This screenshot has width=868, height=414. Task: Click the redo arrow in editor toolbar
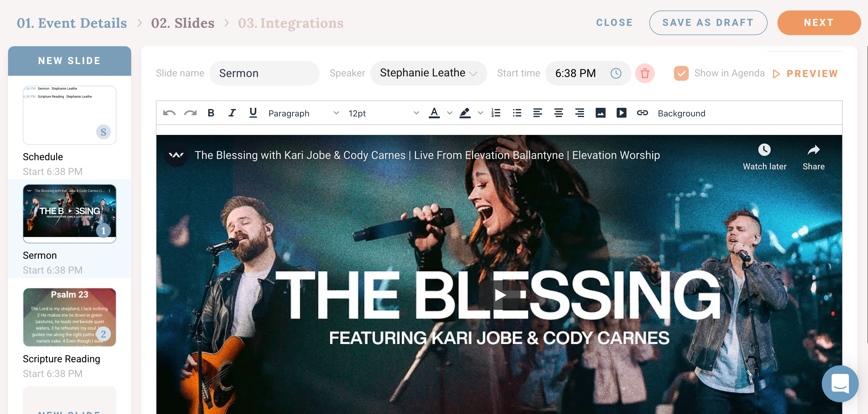click(x=190, y=113)
